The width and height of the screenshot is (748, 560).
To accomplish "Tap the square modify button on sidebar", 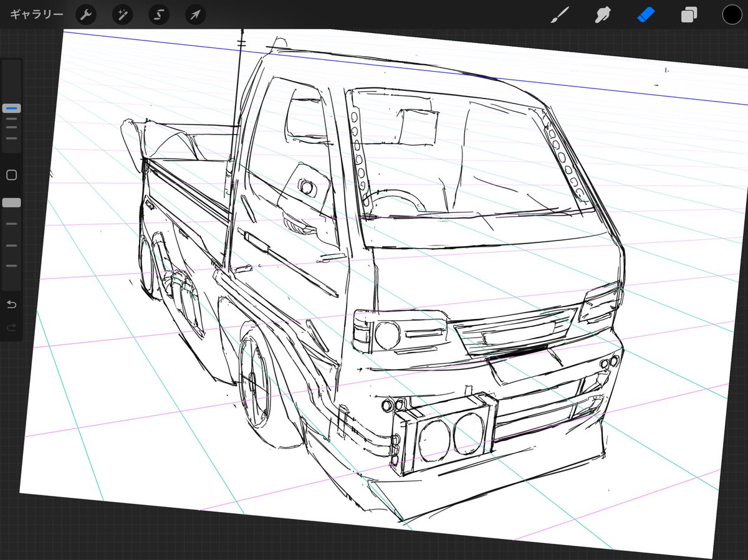I will pyautogui.click(x=11, y=175).
